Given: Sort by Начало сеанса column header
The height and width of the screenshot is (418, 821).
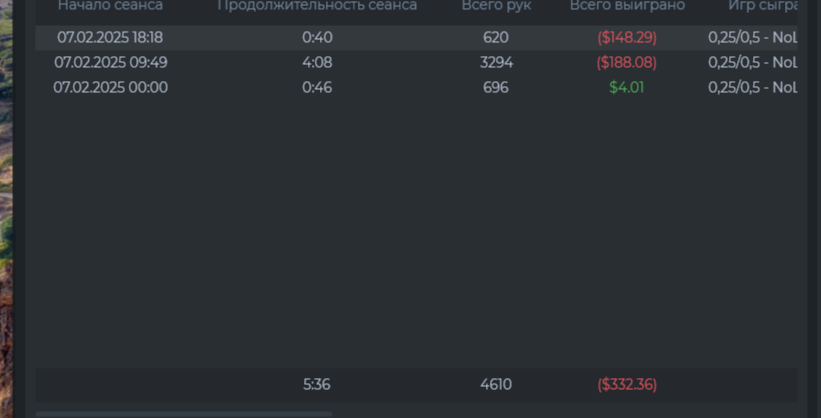Looking at the screenshot, I should 110,6.
